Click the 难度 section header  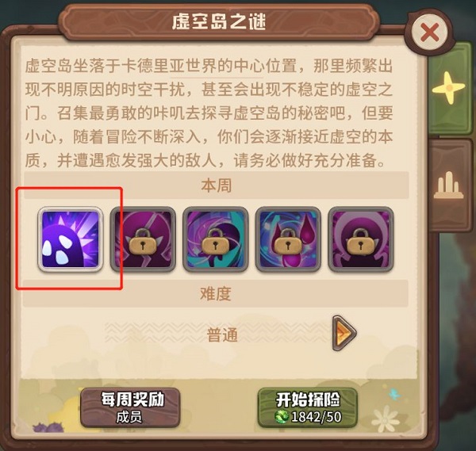(216, 293)
